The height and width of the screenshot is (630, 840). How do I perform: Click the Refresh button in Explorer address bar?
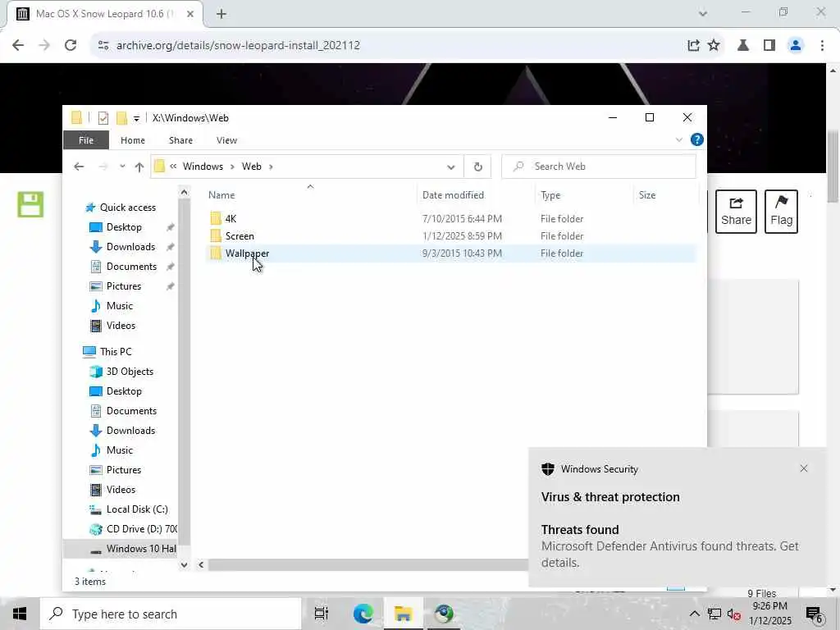click(478, 167)
